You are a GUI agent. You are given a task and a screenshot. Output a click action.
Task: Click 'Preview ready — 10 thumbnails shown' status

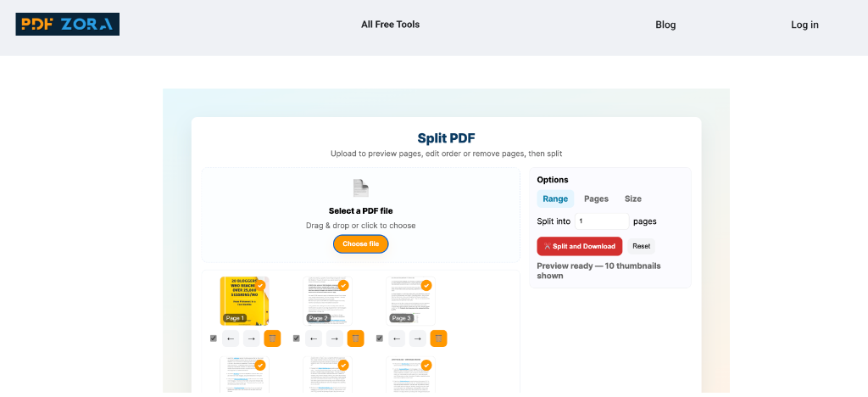click(598, 271)
